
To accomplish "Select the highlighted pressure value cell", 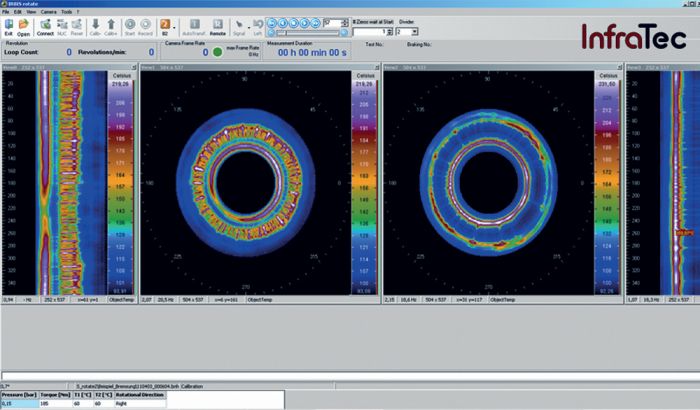I will [20, 403].
